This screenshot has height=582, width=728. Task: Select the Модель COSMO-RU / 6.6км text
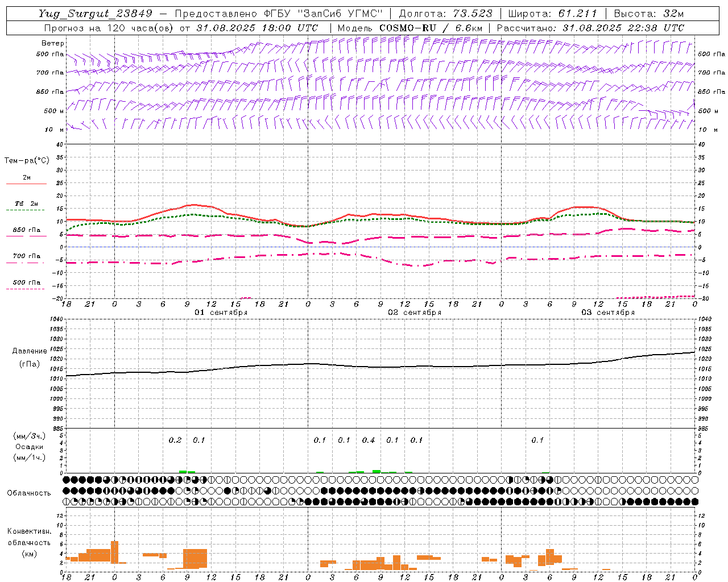410,28
